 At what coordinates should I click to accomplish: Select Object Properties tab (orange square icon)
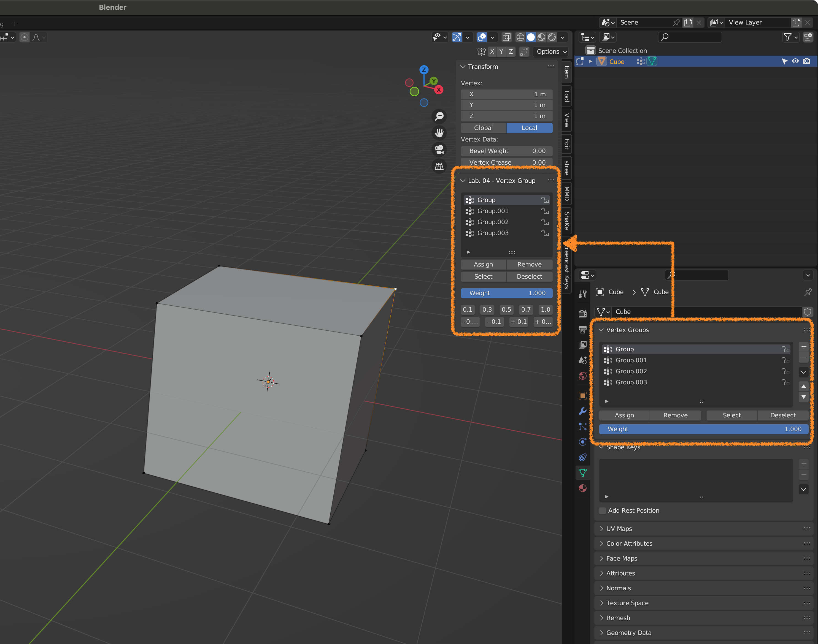(582, 396)
